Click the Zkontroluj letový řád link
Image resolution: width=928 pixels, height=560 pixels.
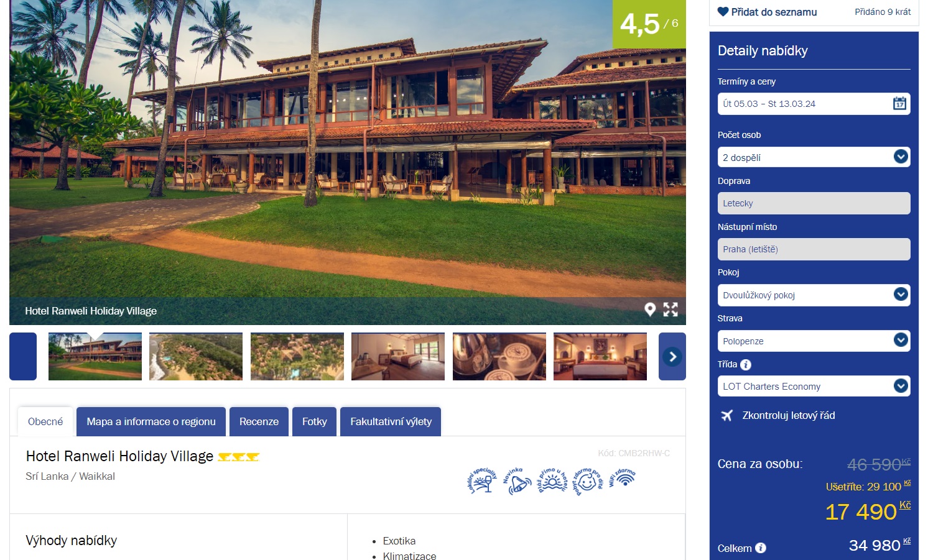(788, 415)
